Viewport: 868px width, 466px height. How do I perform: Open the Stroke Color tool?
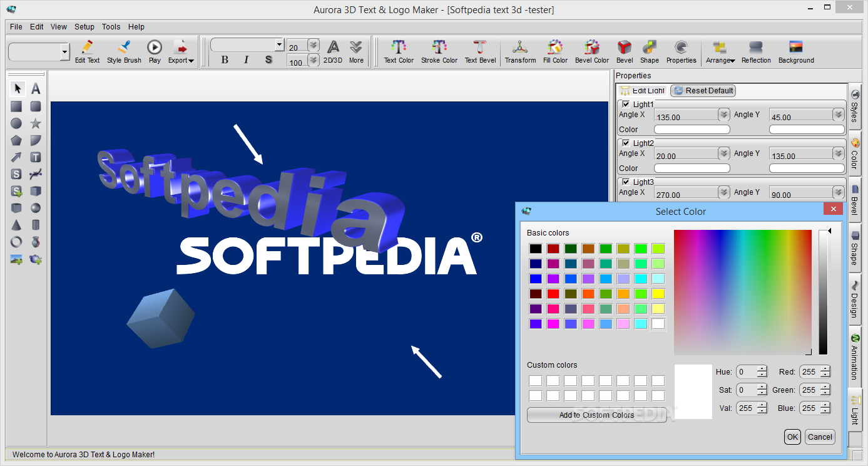pos(439,51)
